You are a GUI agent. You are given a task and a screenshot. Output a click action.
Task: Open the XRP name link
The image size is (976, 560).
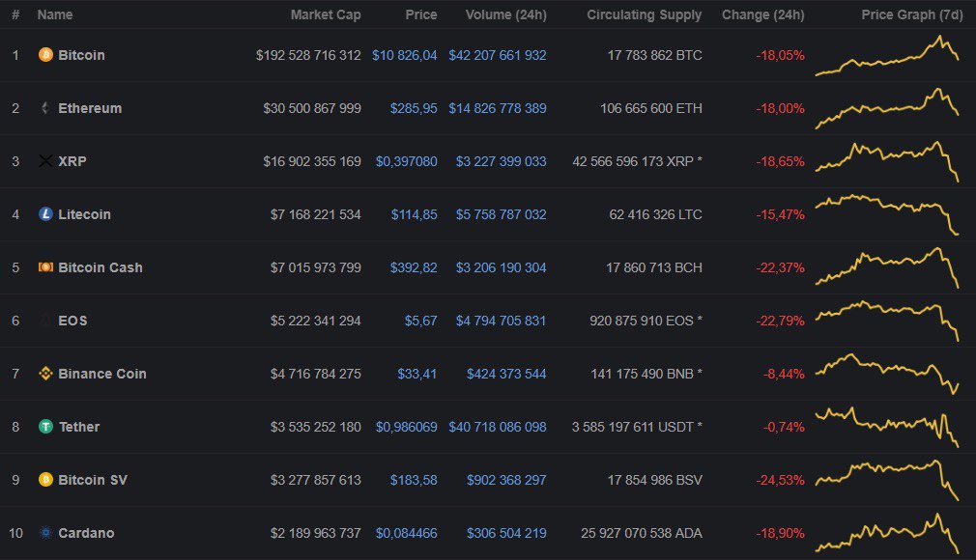[x=72, y=161]
